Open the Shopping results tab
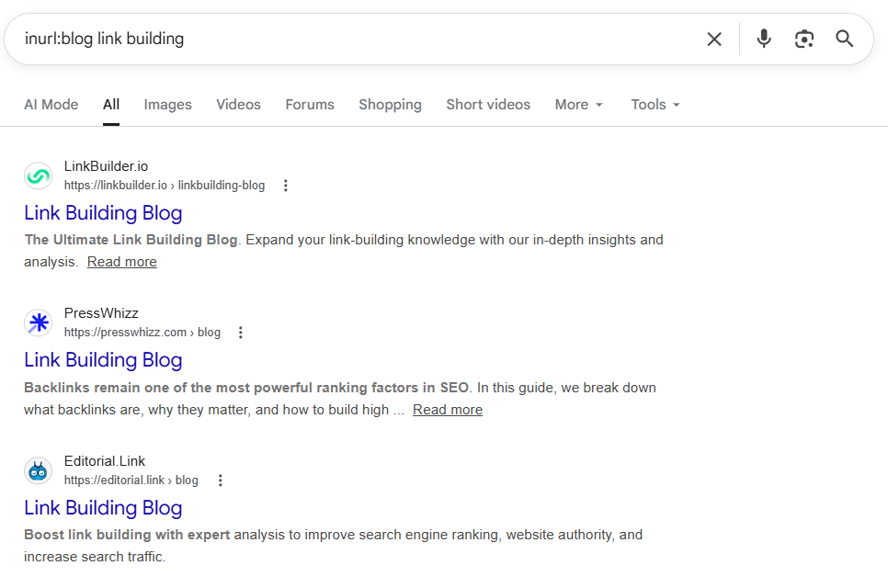 point(390,104)
